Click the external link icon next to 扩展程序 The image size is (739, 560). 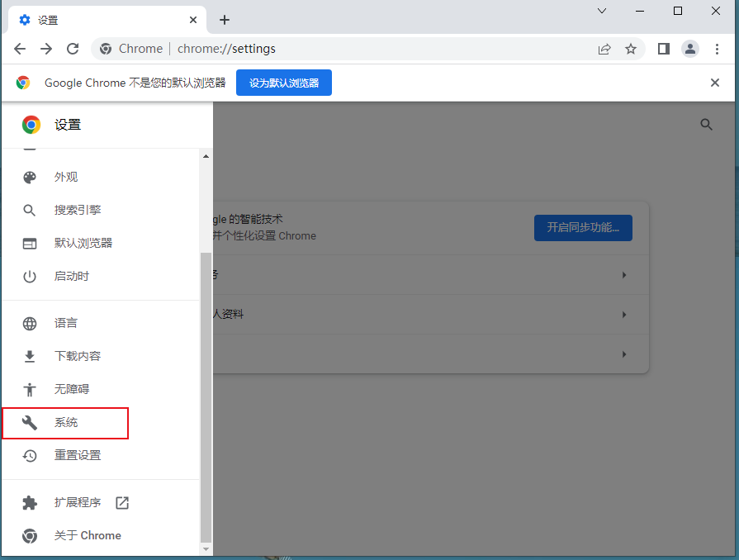(x=122, y=503)
